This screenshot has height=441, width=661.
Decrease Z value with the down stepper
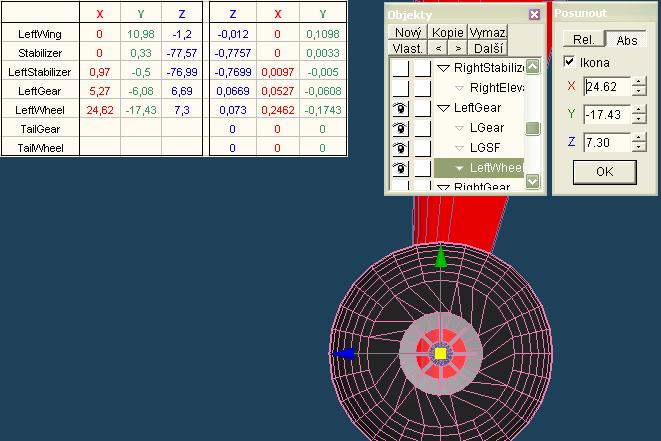coord(639,147)
